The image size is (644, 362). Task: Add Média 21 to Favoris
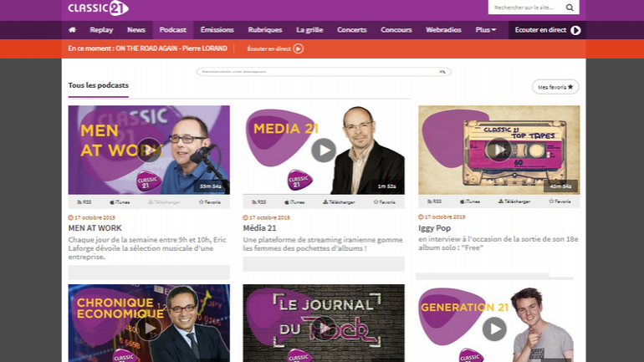[385, 202]
